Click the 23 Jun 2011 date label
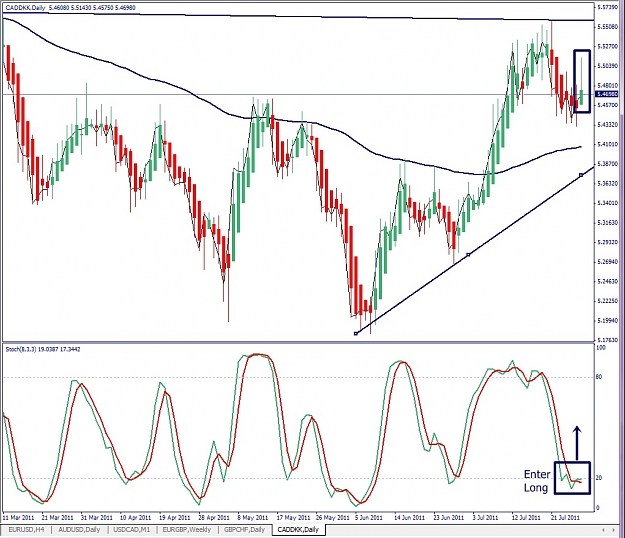Screen dimensions: 625x538 point(448,518)
